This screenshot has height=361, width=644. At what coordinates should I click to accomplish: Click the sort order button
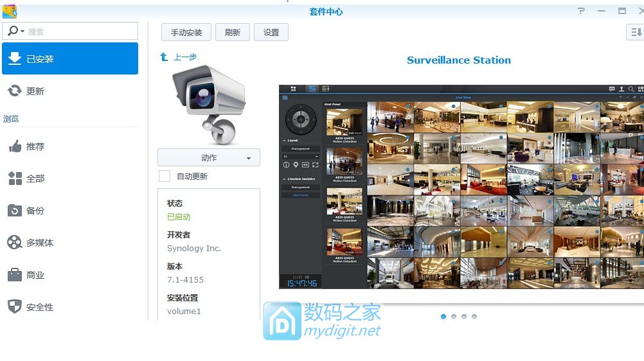[635, 32]
